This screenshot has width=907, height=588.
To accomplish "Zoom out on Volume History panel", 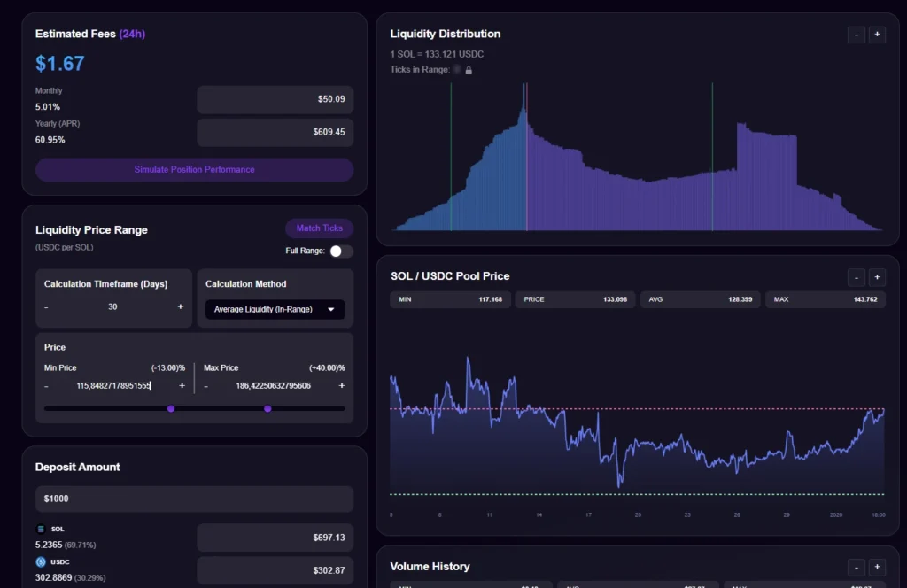I will [857, 567].
